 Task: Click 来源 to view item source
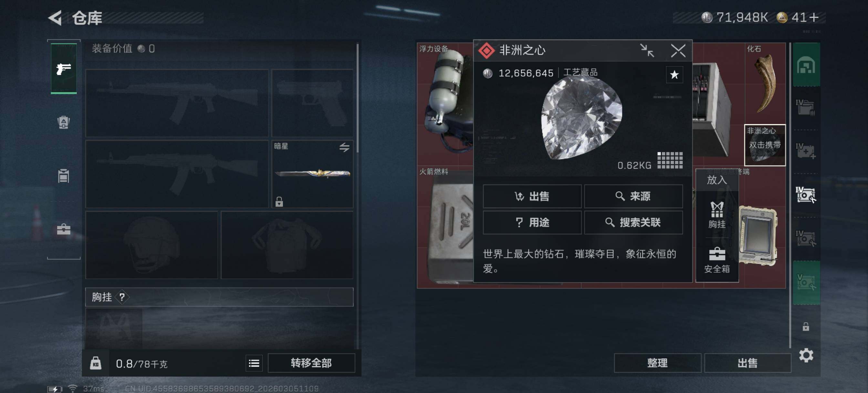click(x=633, y=196)
